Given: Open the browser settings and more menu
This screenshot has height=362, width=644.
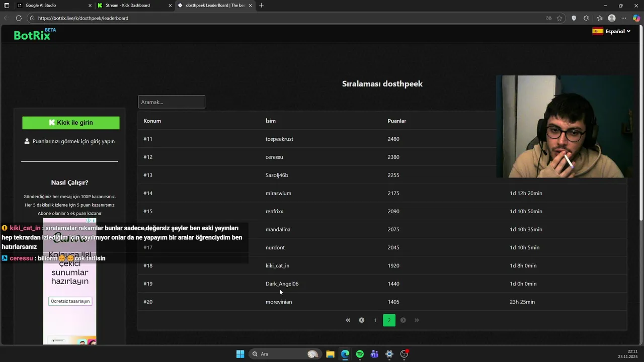Looking at the screenshot, I should point(624,18).
